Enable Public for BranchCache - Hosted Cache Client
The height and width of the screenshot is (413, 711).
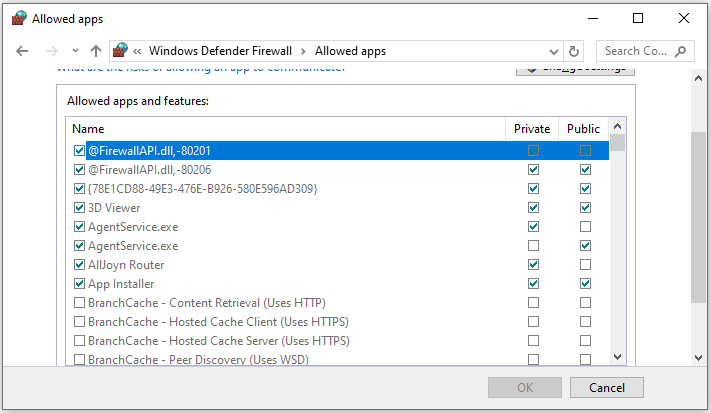coord(585,321)
